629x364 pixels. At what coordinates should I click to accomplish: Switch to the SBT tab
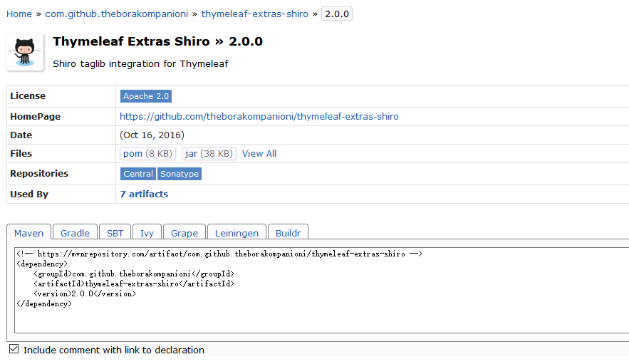click(115, 233)
